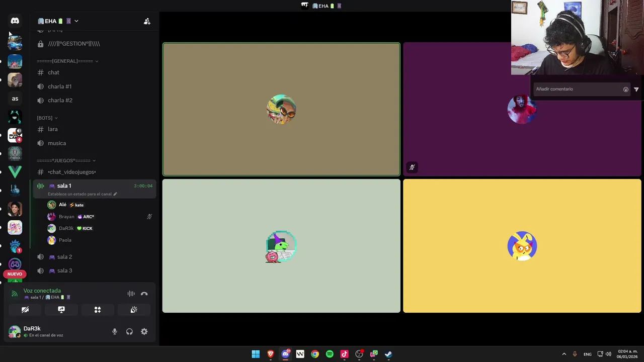Share your screen
The width and height of the screenshot is (644, 362).
(61, 310)
